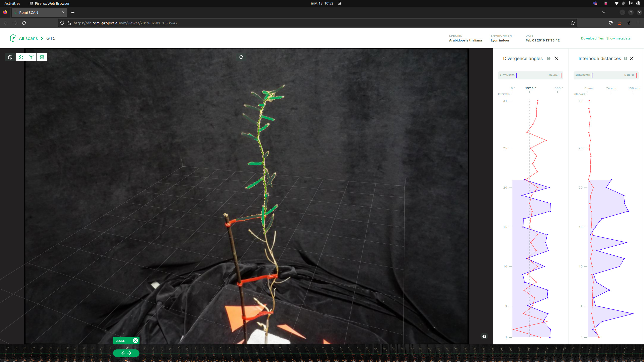This screenshot has height=362, width=644.
Task: Open Download files link
Action: tap(592, 38)
